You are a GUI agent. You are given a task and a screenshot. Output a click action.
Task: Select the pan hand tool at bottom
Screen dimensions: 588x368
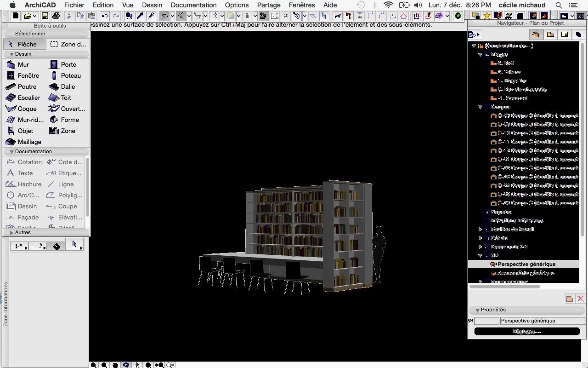click(x=115, y=365)
